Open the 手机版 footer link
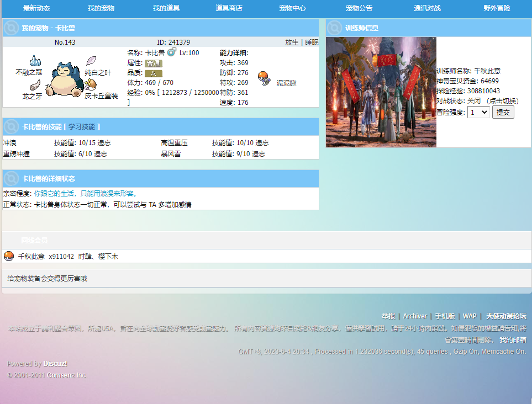 tap(445, 316)
